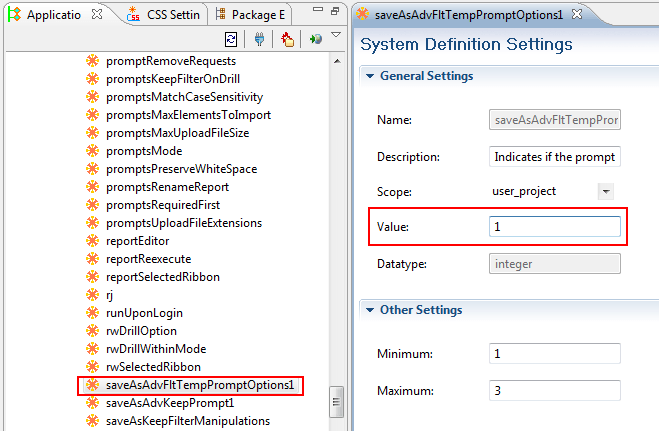Select runUponLogin in the tree
Viewport: 659px width, 431px height.
(x=144, y=313)
